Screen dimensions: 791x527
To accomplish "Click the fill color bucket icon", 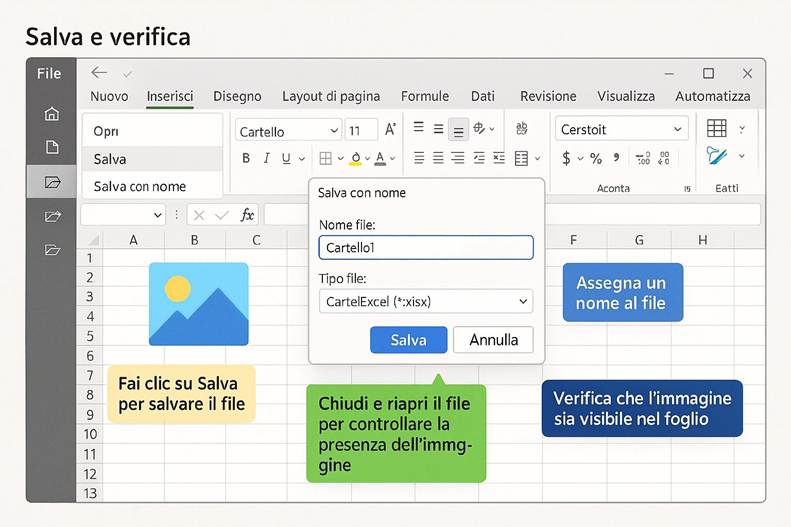I will point(356,158).
